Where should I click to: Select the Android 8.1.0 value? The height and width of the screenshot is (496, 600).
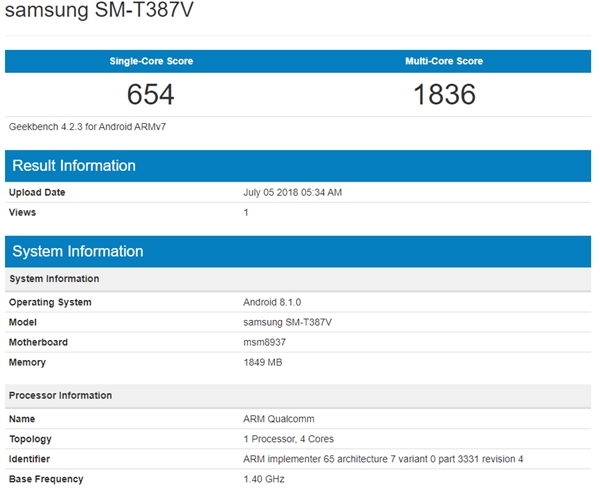pyautogui.click(x=272, y=302)
